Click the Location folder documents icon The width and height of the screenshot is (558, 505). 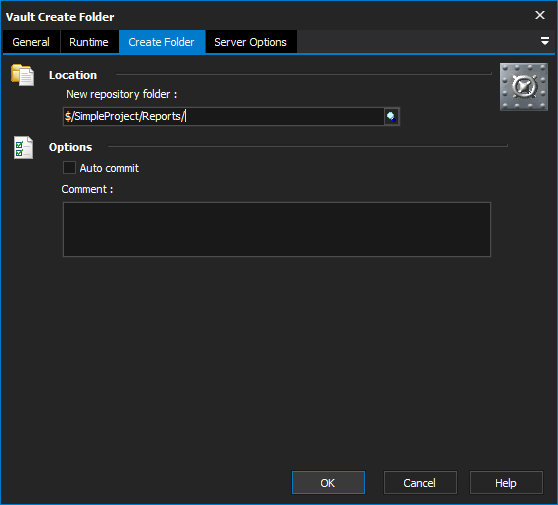click(23, 75)
